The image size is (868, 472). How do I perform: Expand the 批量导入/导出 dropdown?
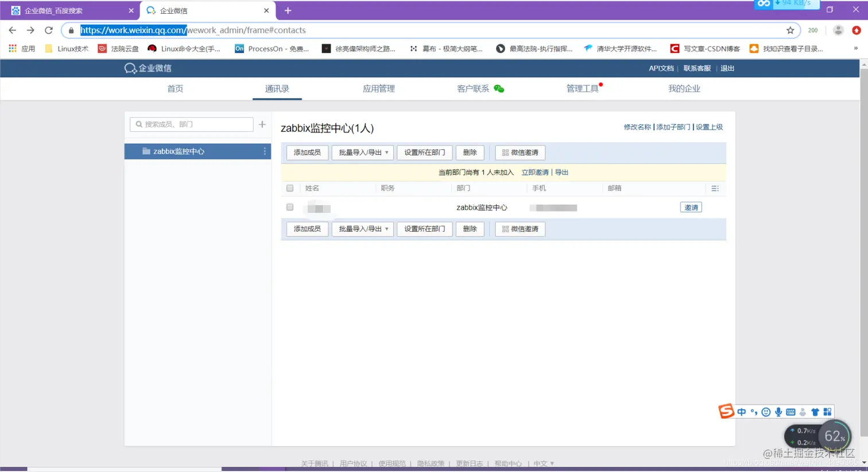362,153
